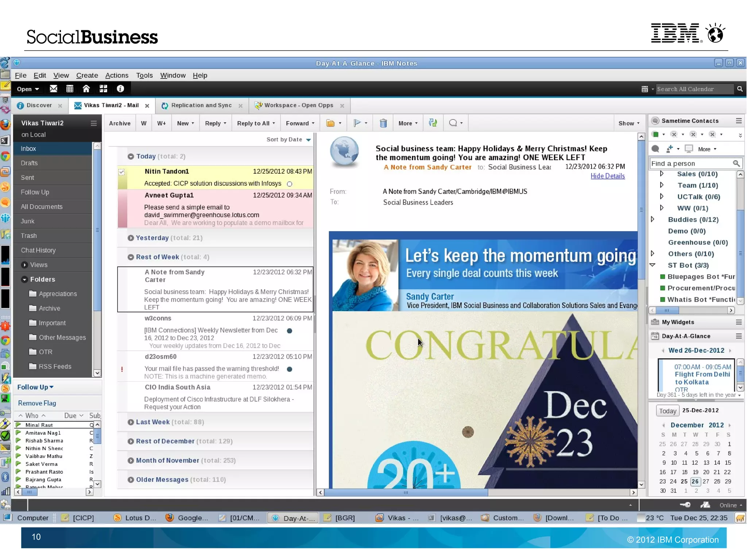This screenshot has height=560, width=747.
Task: Click the preview pane horizontal scrollbar
Action: coord(405,493)
